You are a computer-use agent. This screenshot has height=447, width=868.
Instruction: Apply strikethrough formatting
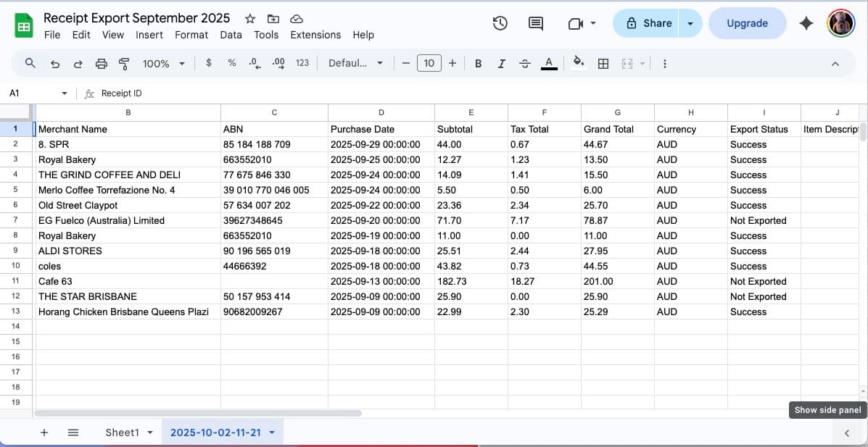(x=524, y=63)
